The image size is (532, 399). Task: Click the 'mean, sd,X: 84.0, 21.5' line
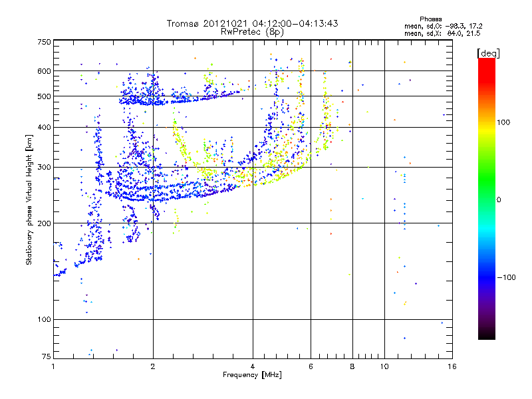[442, 33]
